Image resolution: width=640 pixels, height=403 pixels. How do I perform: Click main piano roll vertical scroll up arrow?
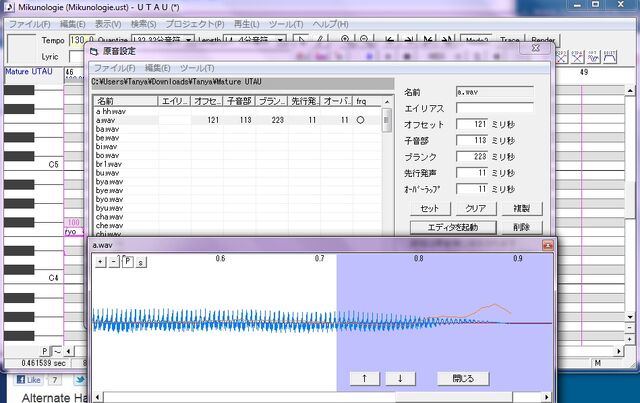(630, 90)
